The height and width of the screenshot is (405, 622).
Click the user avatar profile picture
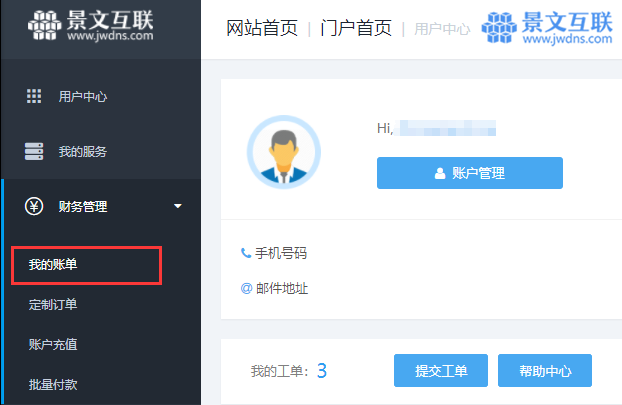coord(284,152)
